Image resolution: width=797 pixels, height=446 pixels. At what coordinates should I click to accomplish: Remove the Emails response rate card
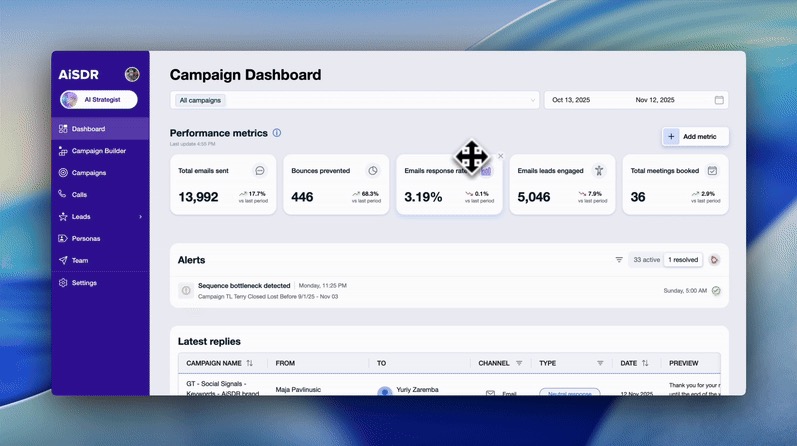[x=501, y=156]
